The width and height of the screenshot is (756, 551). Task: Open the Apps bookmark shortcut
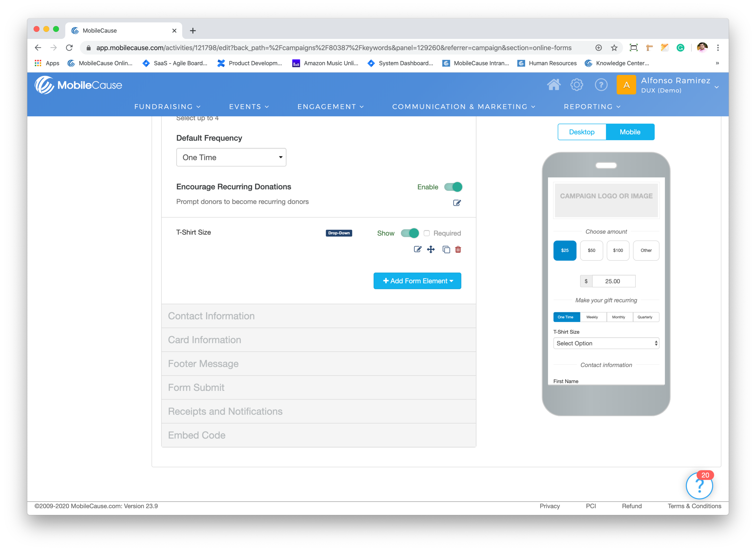click(47, 63)
